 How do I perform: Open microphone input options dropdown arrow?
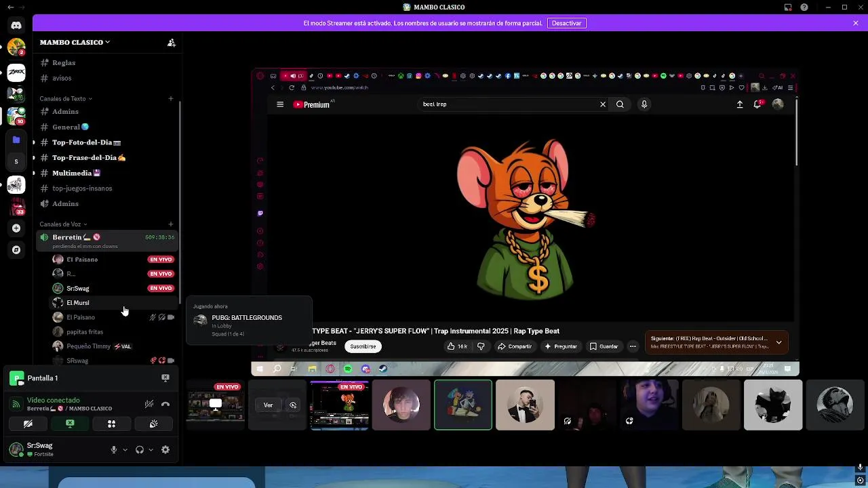click(125, 449)
